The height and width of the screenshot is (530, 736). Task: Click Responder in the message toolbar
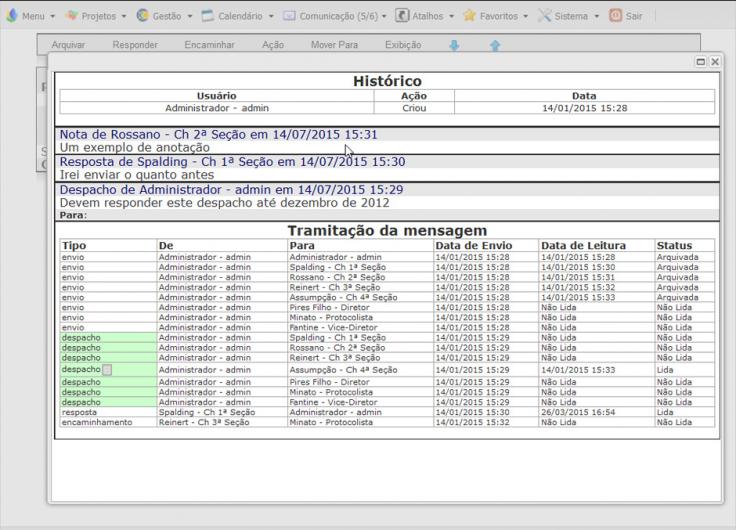tap(135, 46)
